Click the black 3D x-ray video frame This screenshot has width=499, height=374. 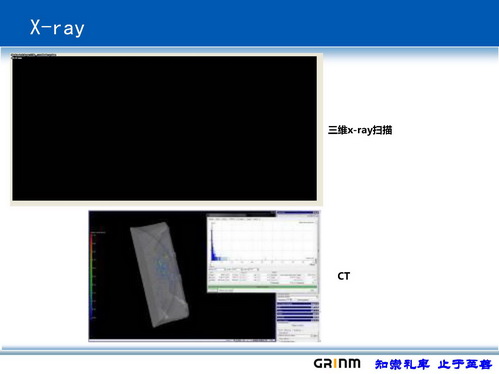coord(165,128)
